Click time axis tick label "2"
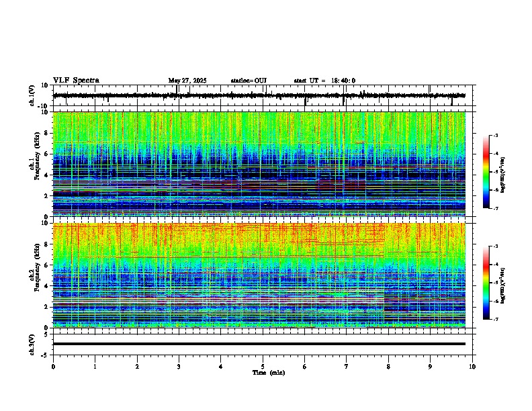The image size is (532, 411). coord(137,367)
